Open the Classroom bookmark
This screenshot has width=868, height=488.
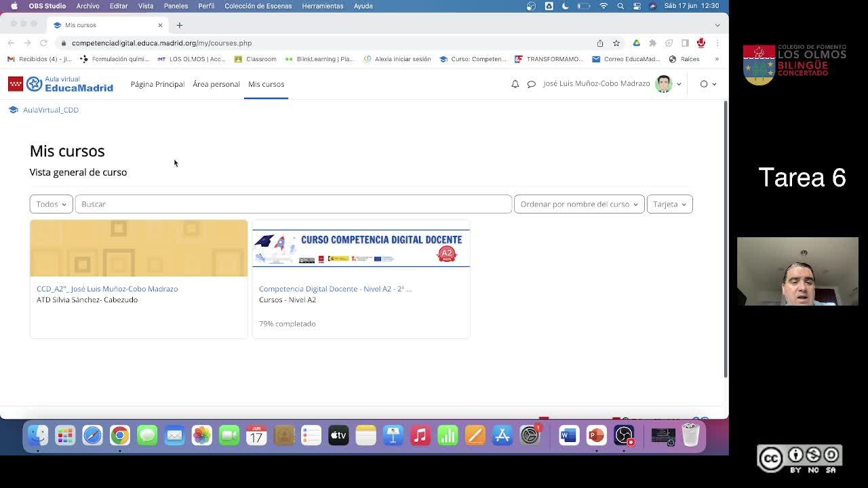point(256,59)
